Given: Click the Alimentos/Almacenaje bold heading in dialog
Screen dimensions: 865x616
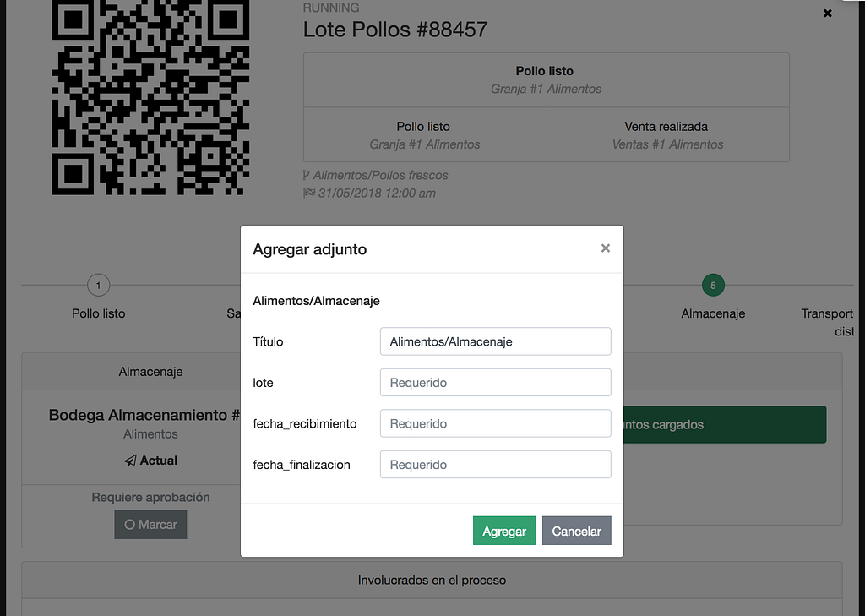Looking at the screenshot, I should [316, 301].
